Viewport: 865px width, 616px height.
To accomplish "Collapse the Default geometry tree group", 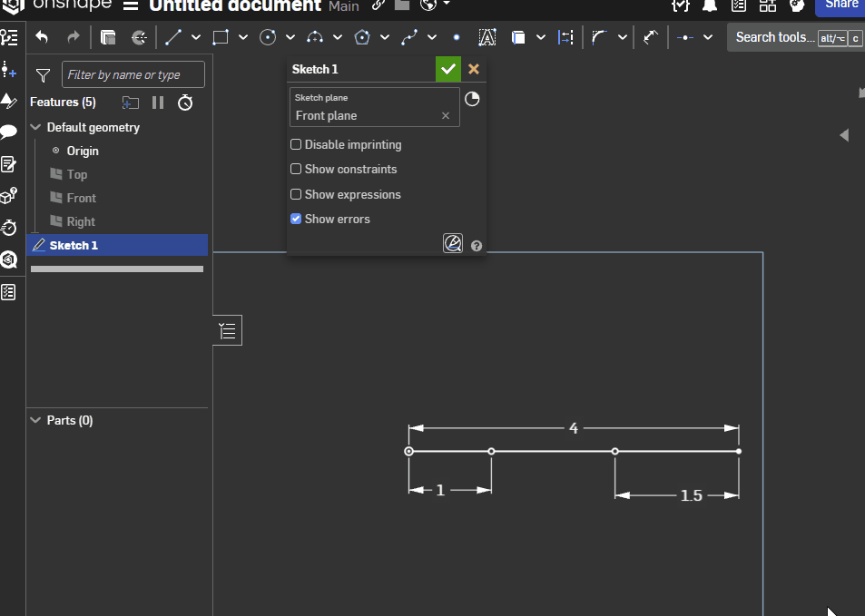I will point(36,128).
